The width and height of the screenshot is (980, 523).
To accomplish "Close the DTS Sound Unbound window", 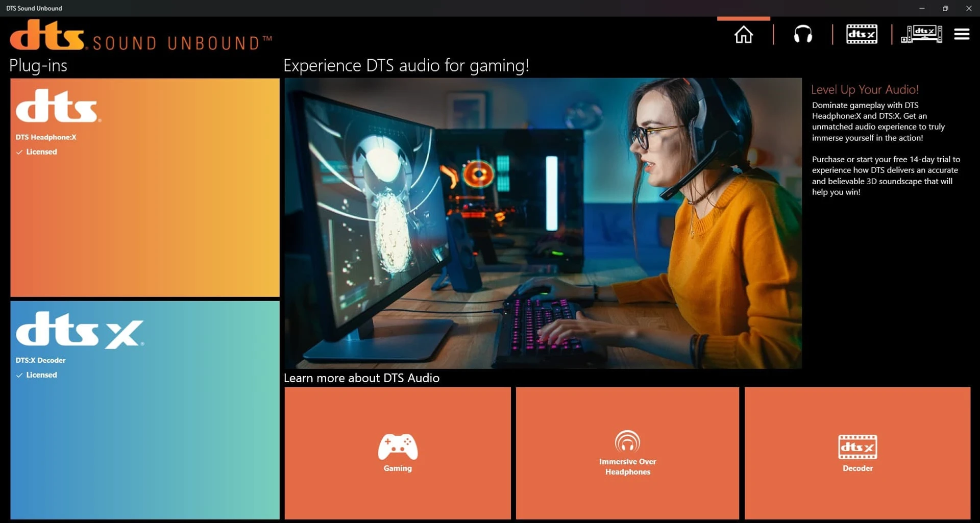I will pyautogui.click(x=969, y=8).
